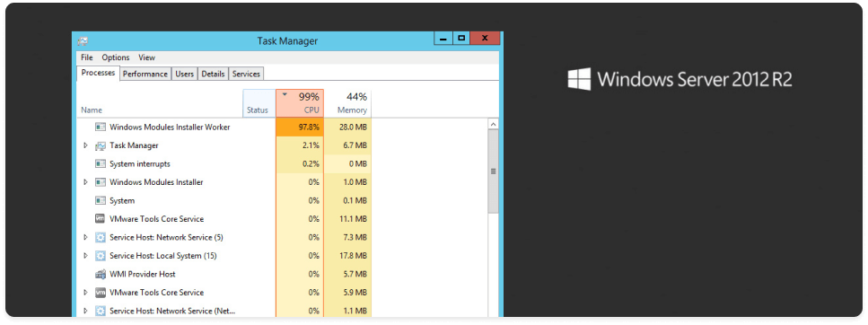Click the Windows Modules Installer Worker process icon
This screenshot has width=868, height=325.
(x=101, y=127)
